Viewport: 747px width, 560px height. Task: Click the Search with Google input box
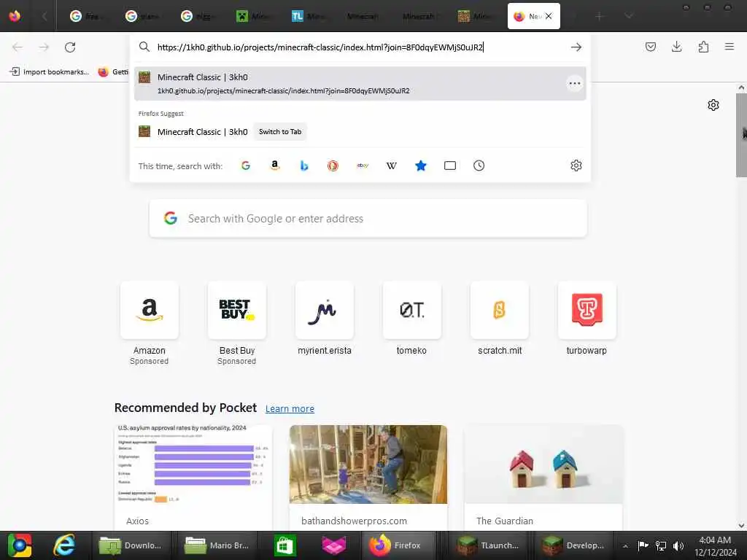pos(368,219)
